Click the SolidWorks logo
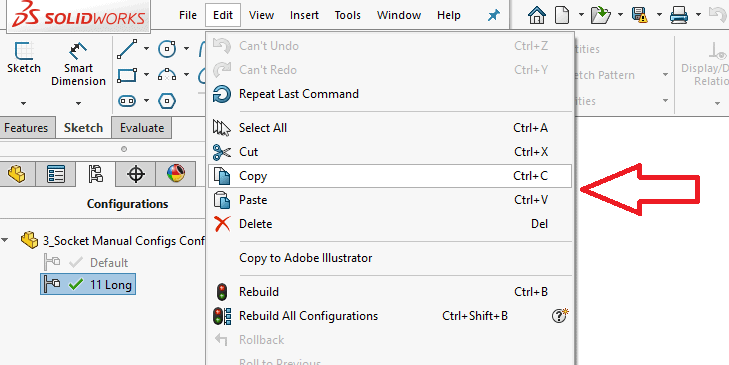This screenshot has width=729, height=365. (x=79, y=15)
